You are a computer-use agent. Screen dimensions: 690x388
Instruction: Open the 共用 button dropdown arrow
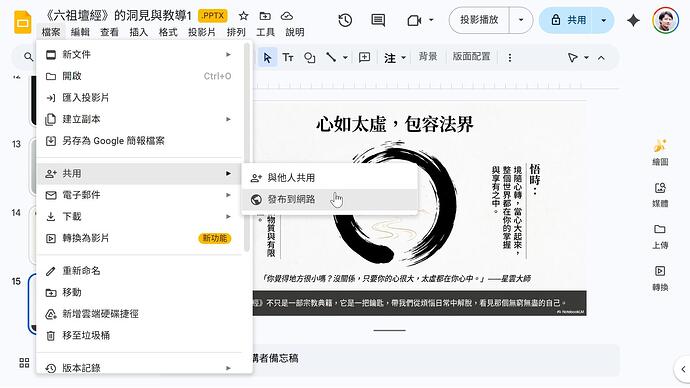(x=604, y=20)
